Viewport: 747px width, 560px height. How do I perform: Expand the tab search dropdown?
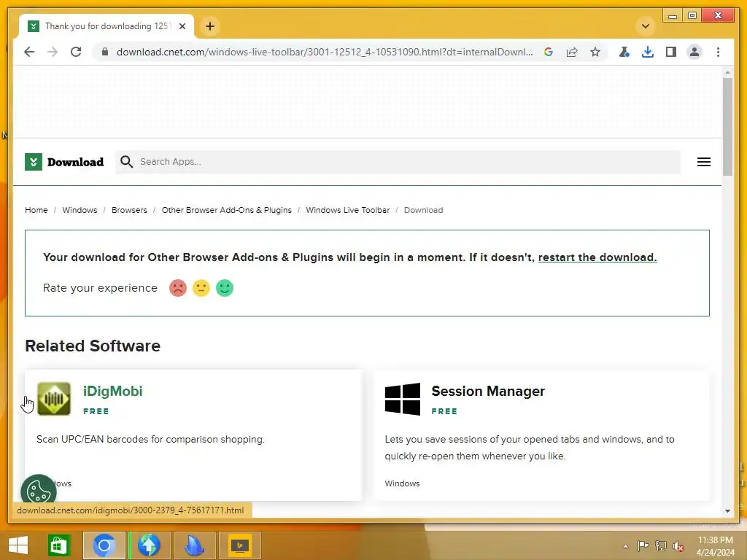(646, 26)
